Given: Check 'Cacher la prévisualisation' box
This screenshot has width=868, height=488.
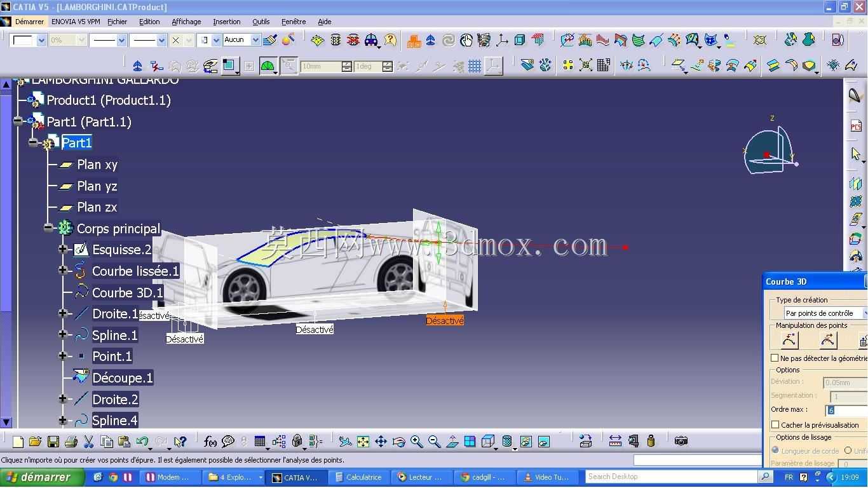Looking at the screenshot, I should (x=775, y=424).
